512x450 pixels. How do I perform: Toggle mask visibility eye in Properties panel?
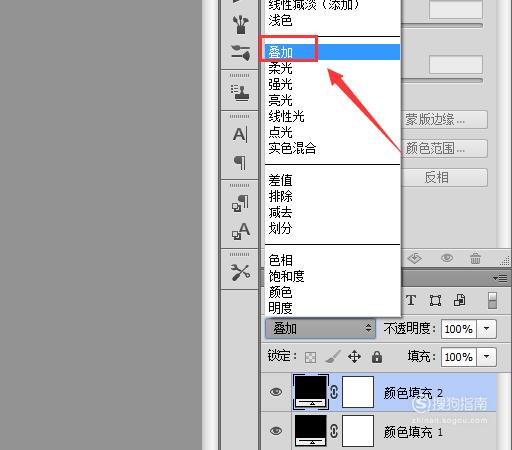tap(447, 258)
